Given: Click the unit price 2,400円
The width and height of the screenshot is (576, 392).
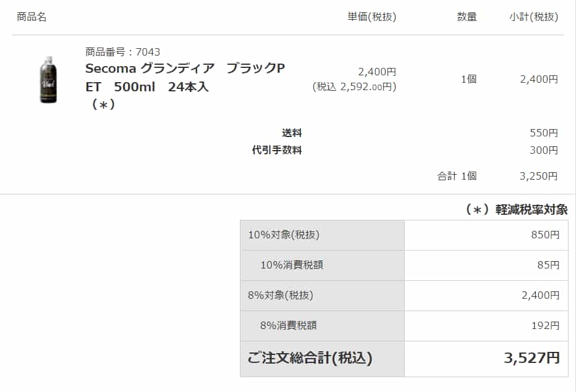Looking at the screenshot, I should pos(377,72).
